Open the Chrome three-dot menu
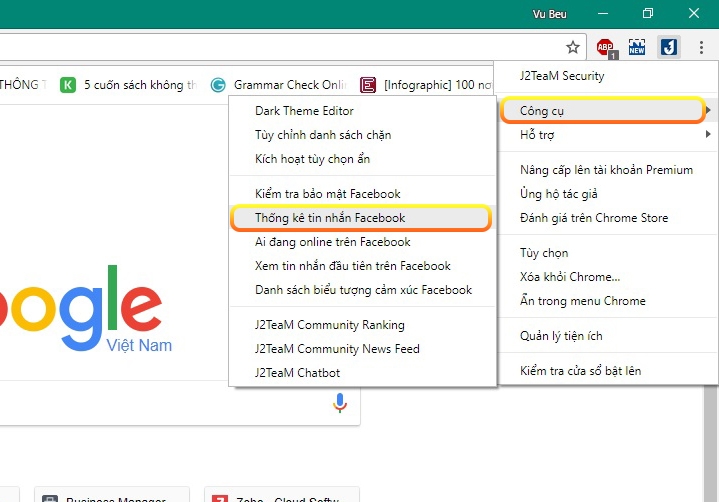 701,47
